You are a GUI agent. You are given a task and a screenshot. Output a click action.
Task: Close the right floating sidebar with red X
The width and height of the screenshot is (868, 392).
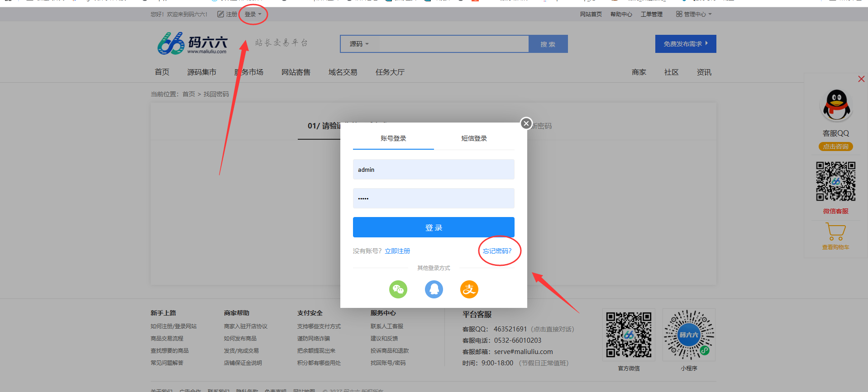(x=861, y=79)
